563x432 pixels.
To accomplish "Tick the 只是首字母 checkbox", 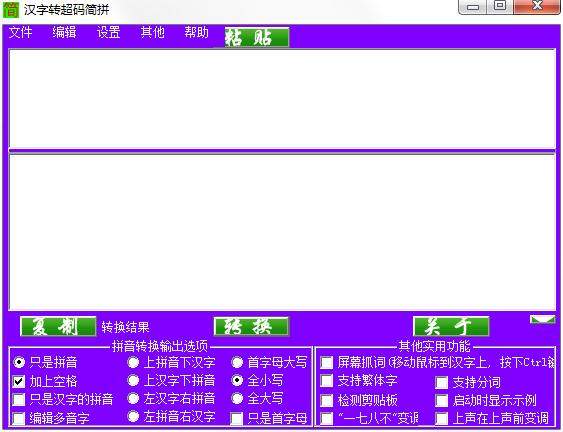I will click(x=237, y=418).
